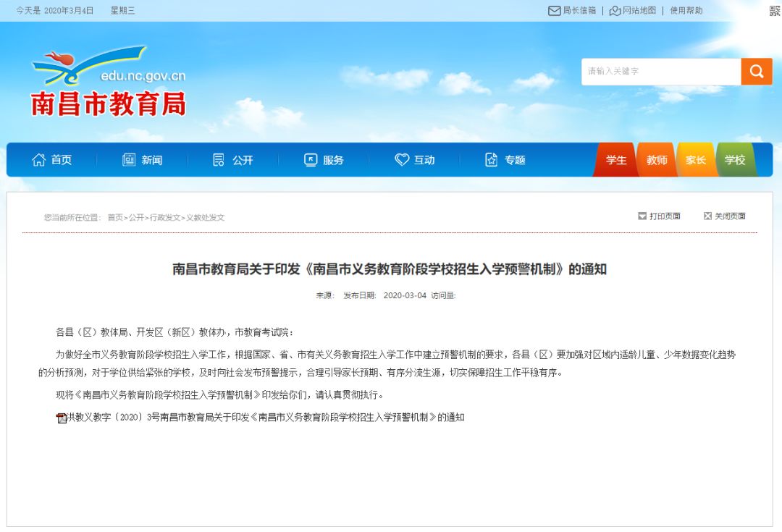Open the 公开 disclosure section icon

click(217, 160)
